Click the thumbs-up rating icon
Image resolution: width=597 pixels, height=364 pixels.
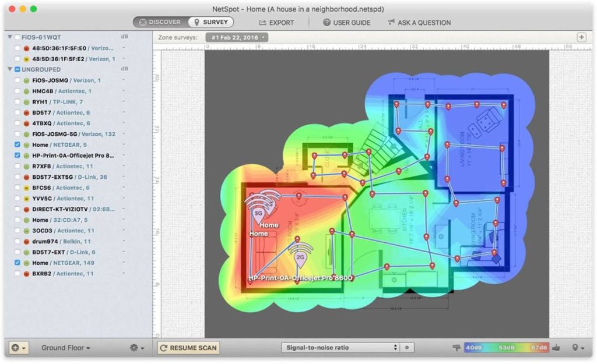click(x=556, y=347)
